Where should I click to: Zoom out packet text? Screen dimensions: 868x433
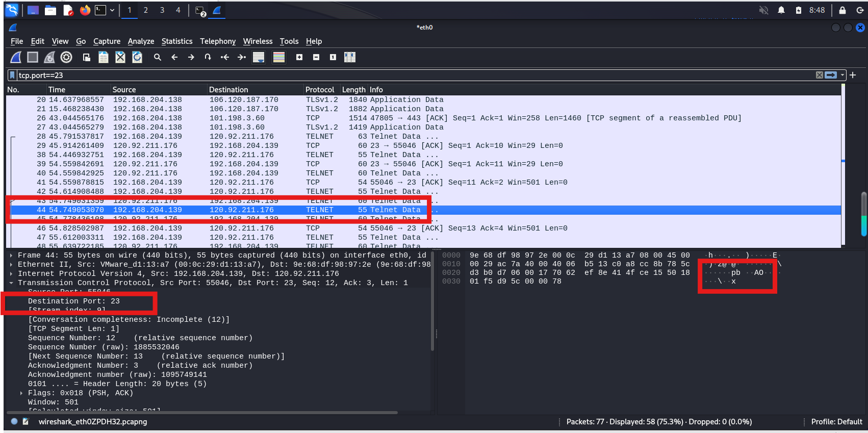click(x=316, y=57)
